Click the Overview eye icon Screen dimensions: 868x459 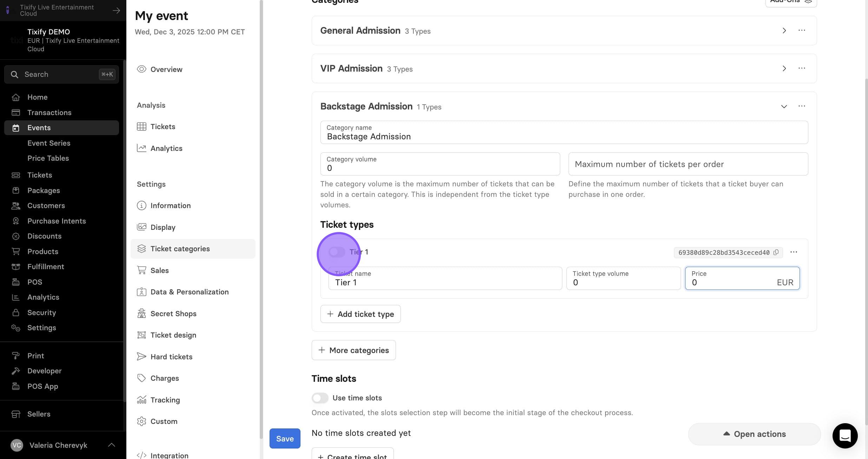point(141,69)
